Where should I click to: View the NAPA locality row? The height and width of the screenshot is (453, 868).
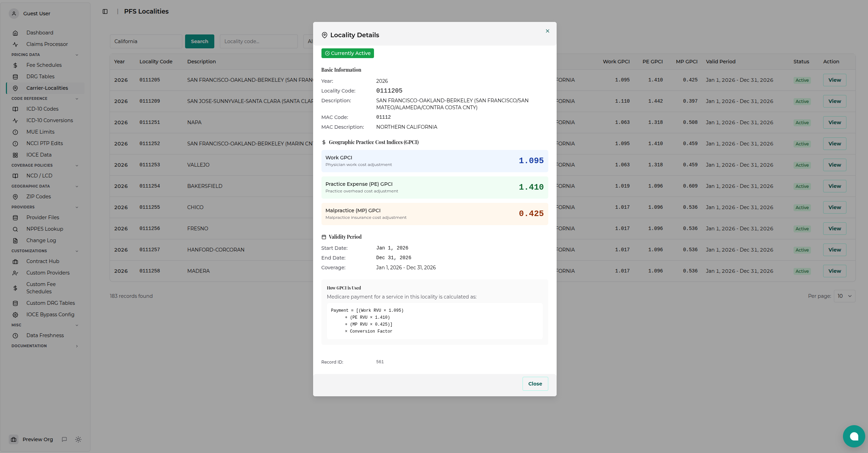click(x=835, y=122)
